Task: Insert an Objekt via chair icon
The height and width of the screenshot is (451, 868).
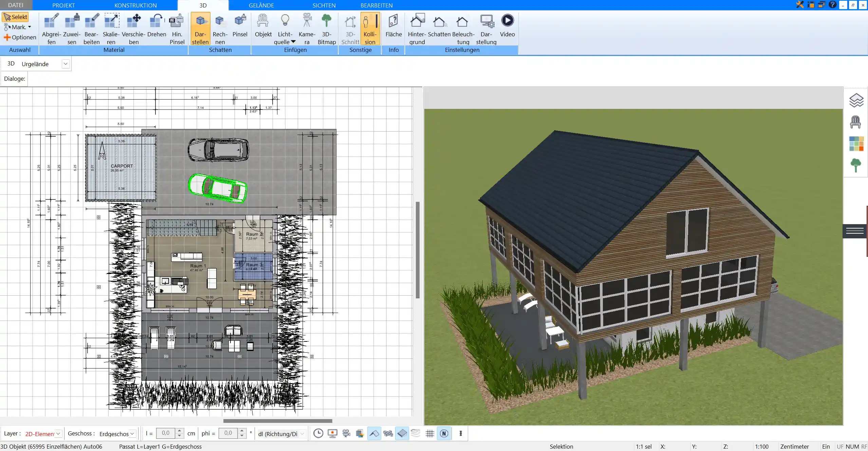Action: [263, 25]
